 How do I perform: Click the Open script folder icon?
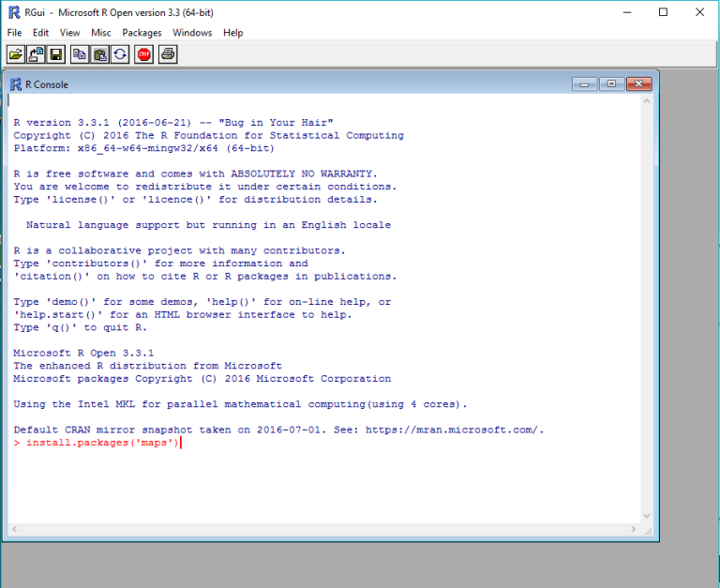click(x=15, y=54)
